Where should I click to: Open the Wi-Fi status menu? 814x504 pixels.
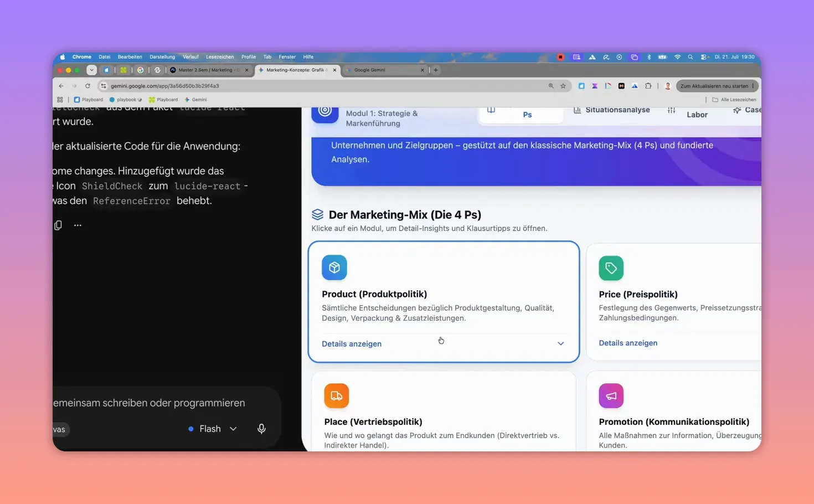(677, 57)
